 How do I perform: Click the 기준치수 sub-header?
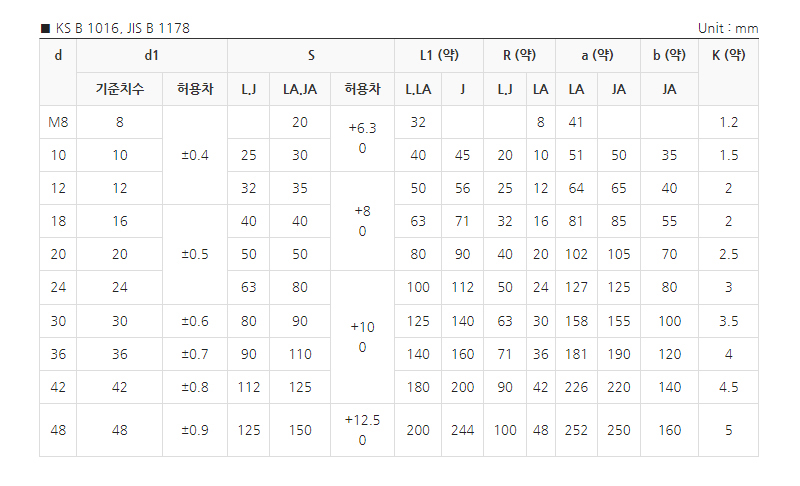coord(120,89)
